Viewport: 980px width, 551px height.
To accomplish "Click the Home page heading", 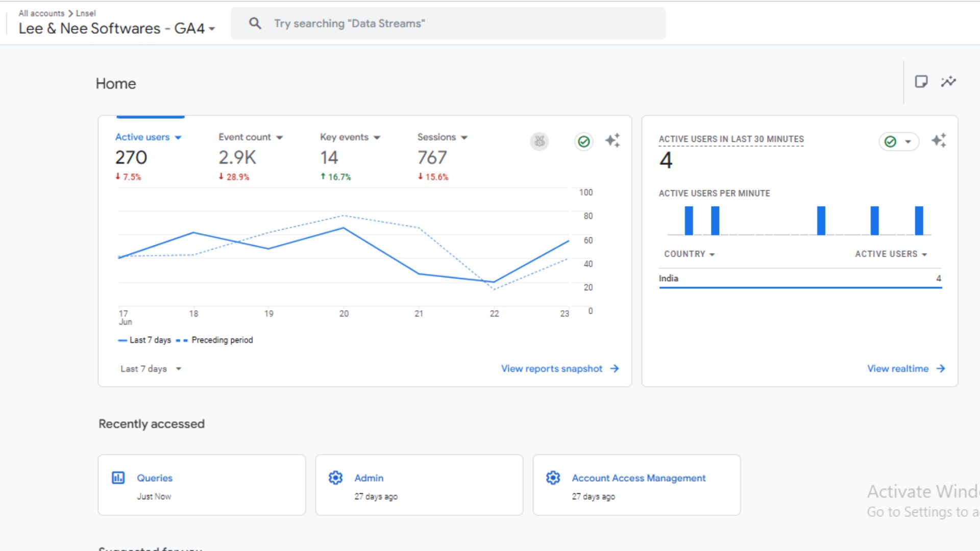I will tap(116, 84).
